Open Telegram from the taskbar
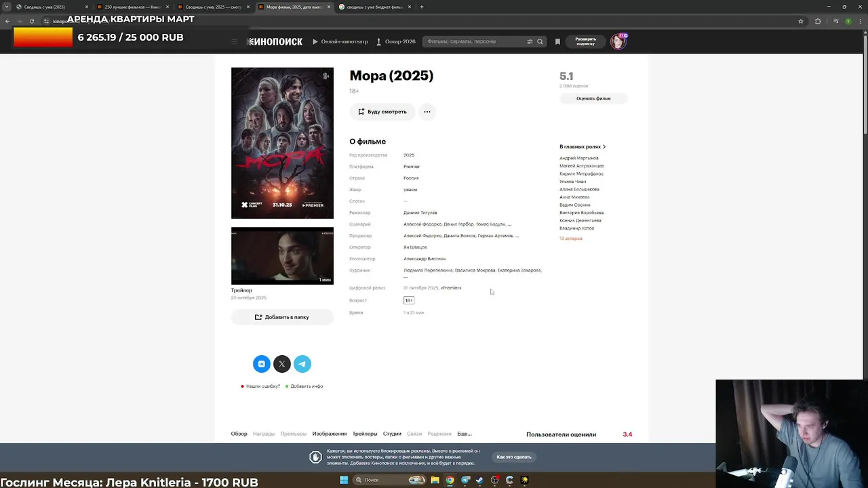Image resolution: width=868 pixels, height=488 pixels. tap(465, 480)
